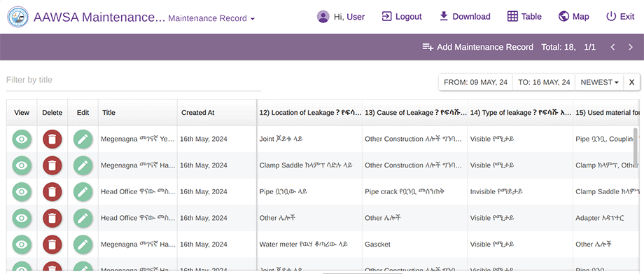
Task: Click the Total: 18 record count
Action: [559, 47]
